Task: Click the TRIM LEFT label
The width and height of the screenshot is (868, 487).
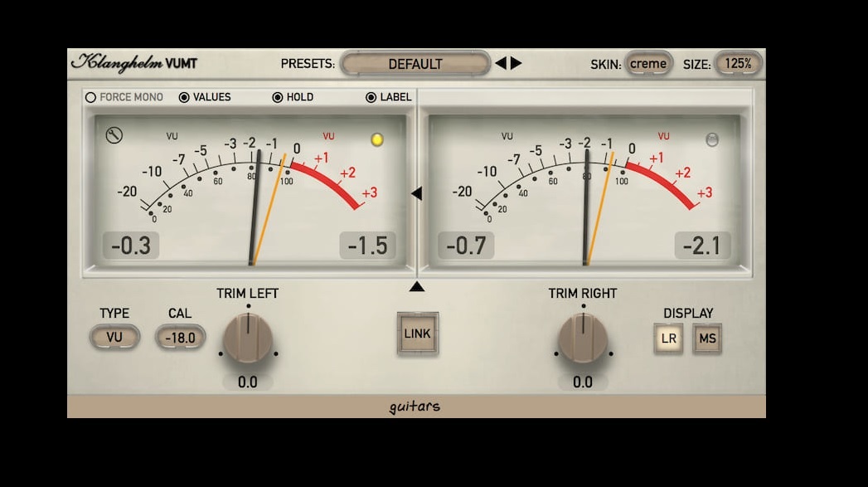Action: 247,294
